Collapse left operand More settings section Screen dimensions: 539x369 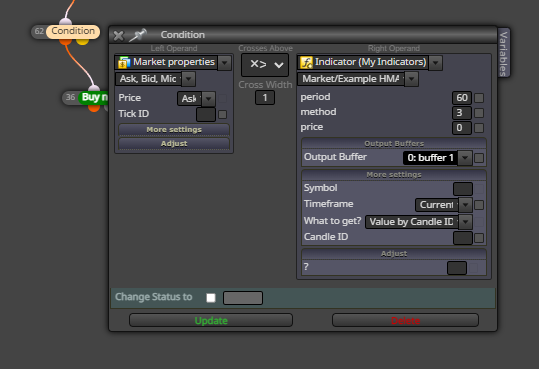coord(174,129)
